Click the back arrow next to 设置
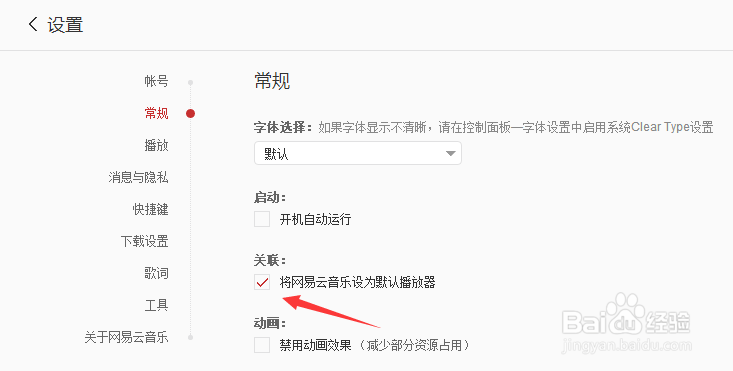 pyautogui.click(x=32, y=24)
